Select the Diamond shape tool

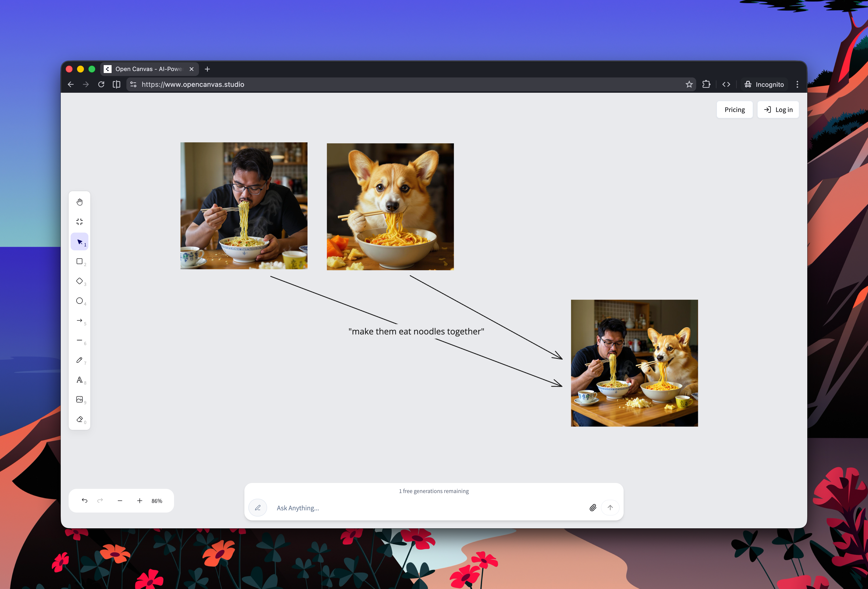79,281
